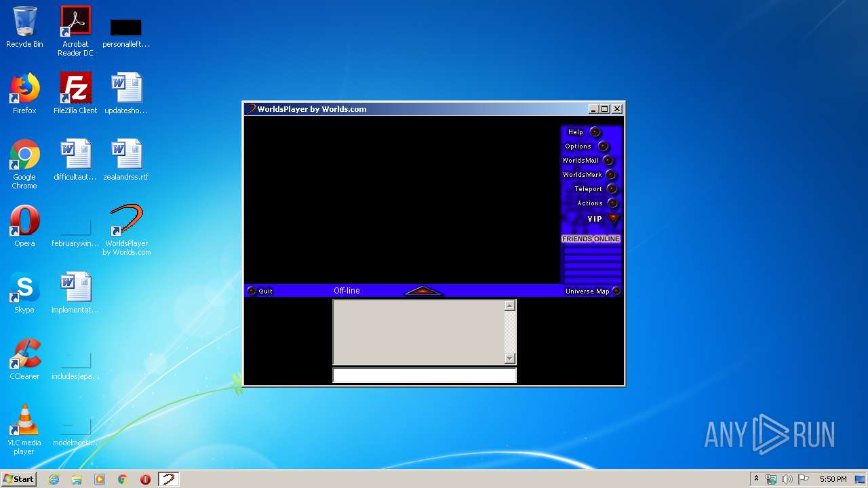Select the Google Chrome desktop icon
Viewport: 868px width, 488px height.
pyautogui.click(x=24, y=165)
